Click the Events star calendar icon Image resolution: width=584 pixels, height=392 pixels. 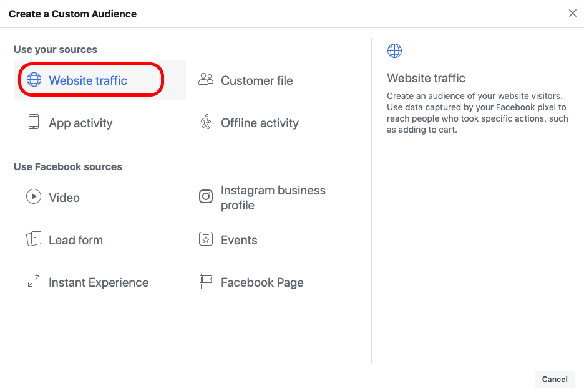[206, 239]
